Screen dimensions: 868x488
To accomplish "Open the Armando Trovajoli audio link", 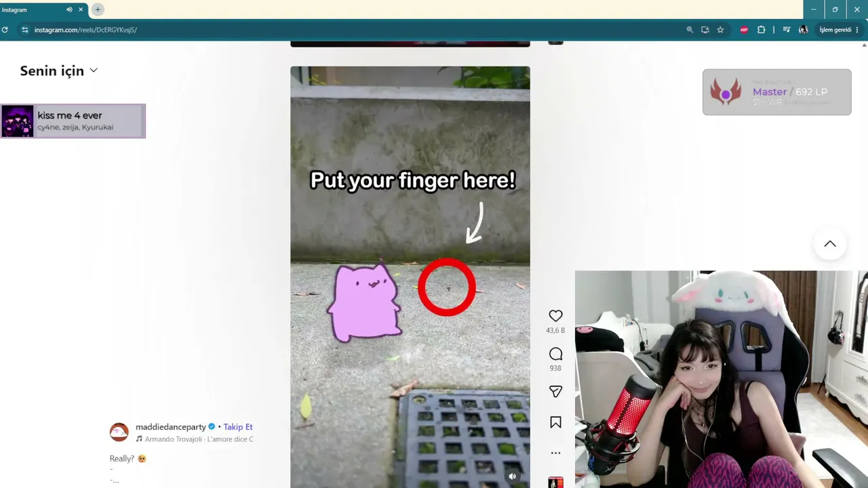I will [195, 439].
